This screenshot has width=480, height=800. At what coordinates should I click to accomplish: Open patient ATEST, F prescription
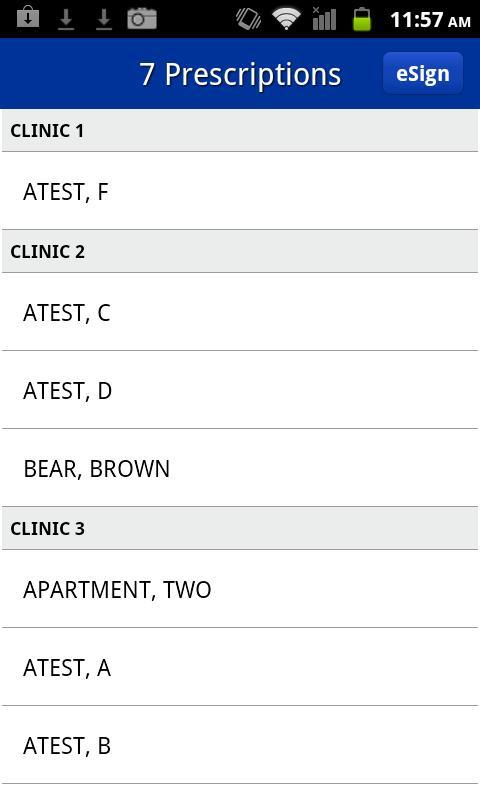point(240,191)
